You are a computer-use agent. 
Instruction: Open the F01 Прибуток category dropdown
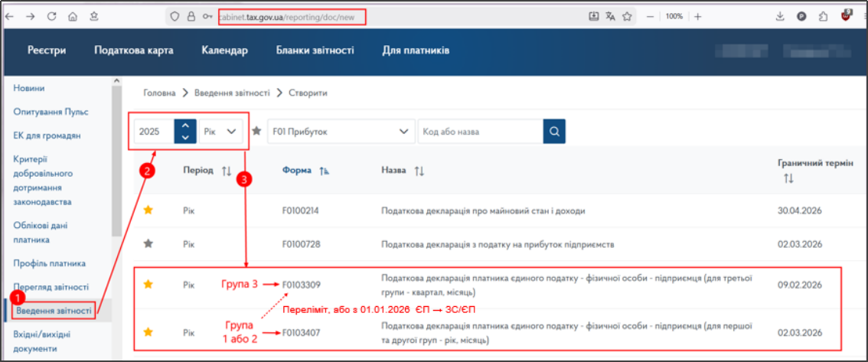point(341,132)
